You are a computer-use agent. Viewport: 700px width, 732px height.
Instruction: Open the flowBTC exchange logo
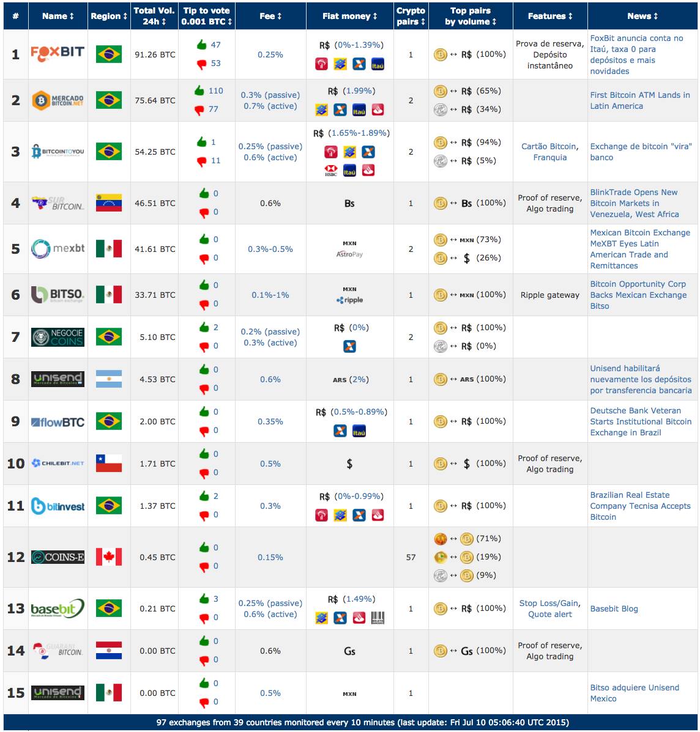tap(58, 422)
